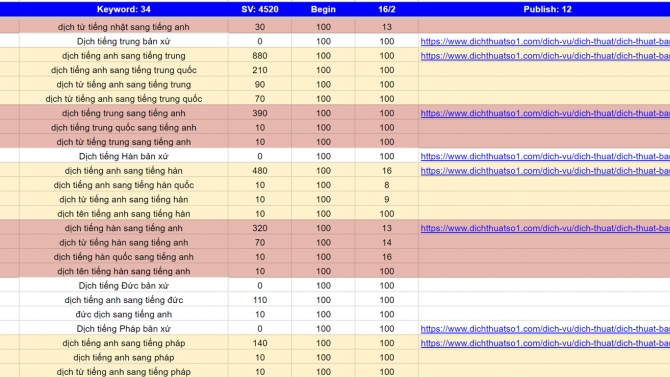Select cell 'Dịch tiếng Pháp bản xứ'
The width and height of the screenshot is (670, 377).
pyautogui.click(x=123, y=329)
